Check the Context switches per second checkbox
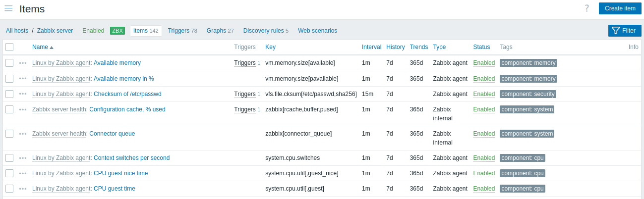This screenshot has height=199, width=644. 9,158
